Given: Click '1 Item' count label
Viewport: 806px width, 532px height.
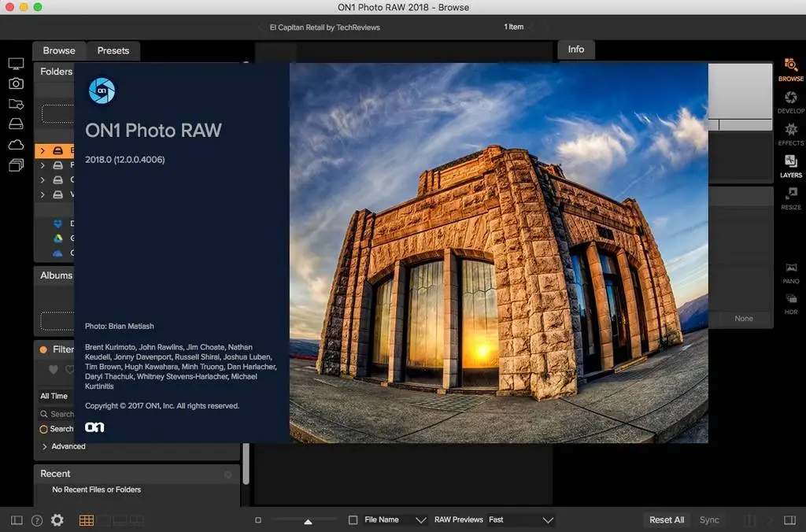Looking at the screenshot, I should pyautogui.click(x=513, y=27).
